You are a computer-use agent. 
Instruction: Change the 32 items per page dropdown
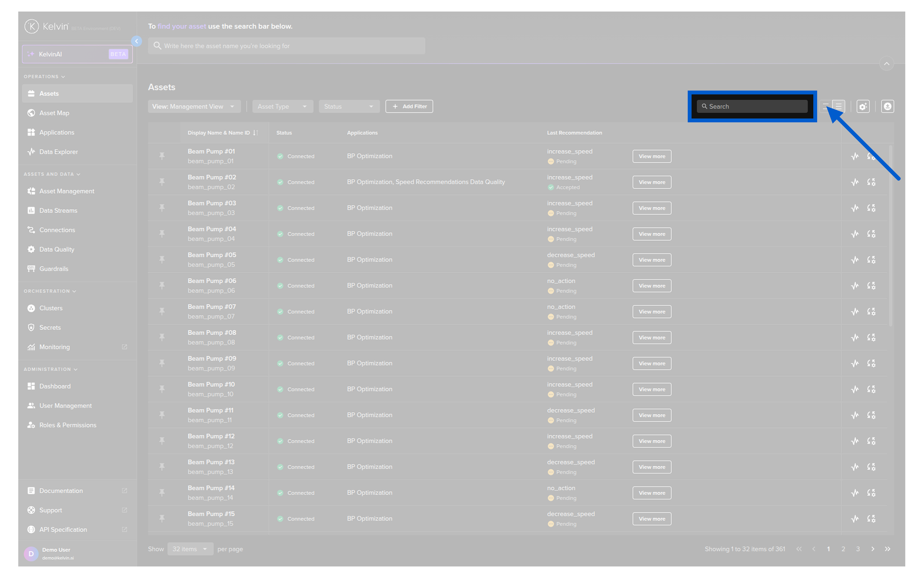[190, 549]
